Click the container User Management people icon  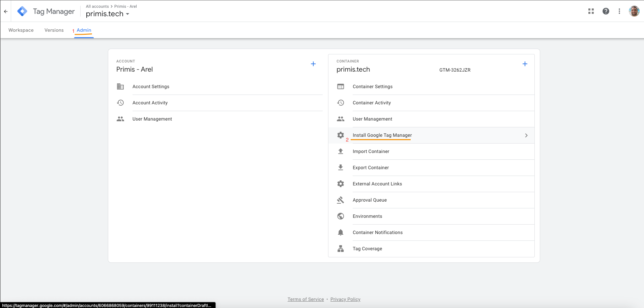341,119
